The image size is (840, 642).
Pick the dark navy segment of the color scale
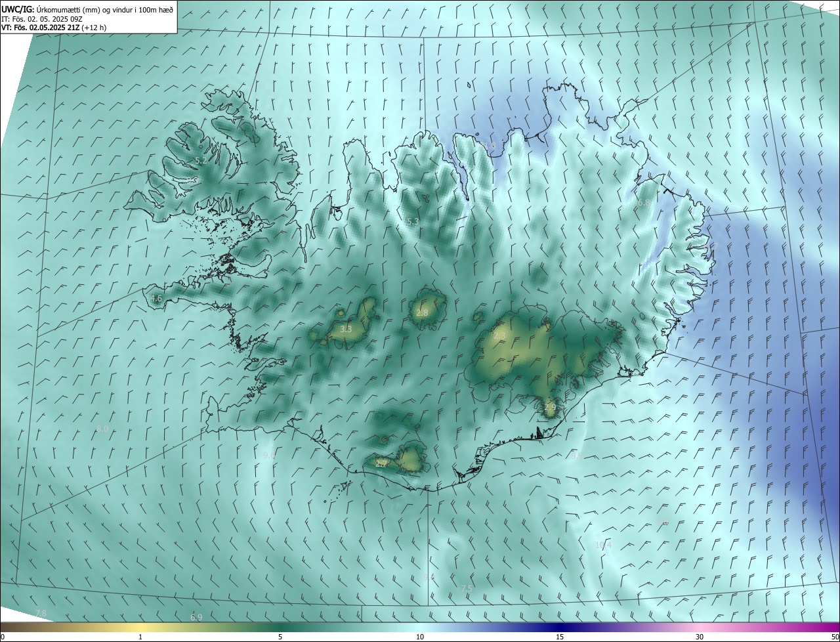560,628
